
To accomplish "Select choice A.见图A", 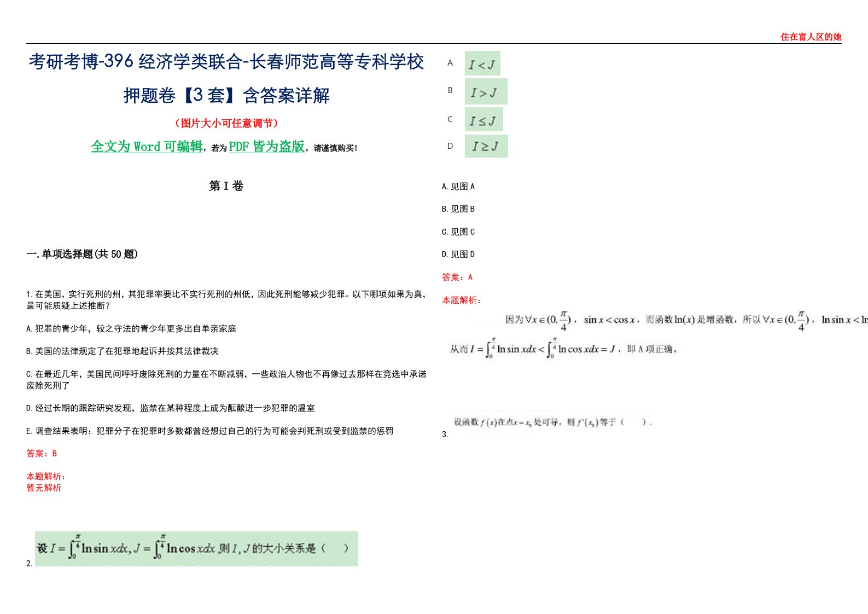I will [458, 187].
